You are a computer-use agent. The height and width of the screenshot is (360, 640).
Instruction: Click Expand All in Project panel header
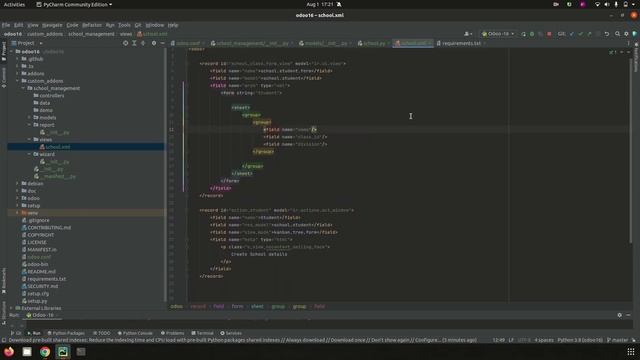134,43
